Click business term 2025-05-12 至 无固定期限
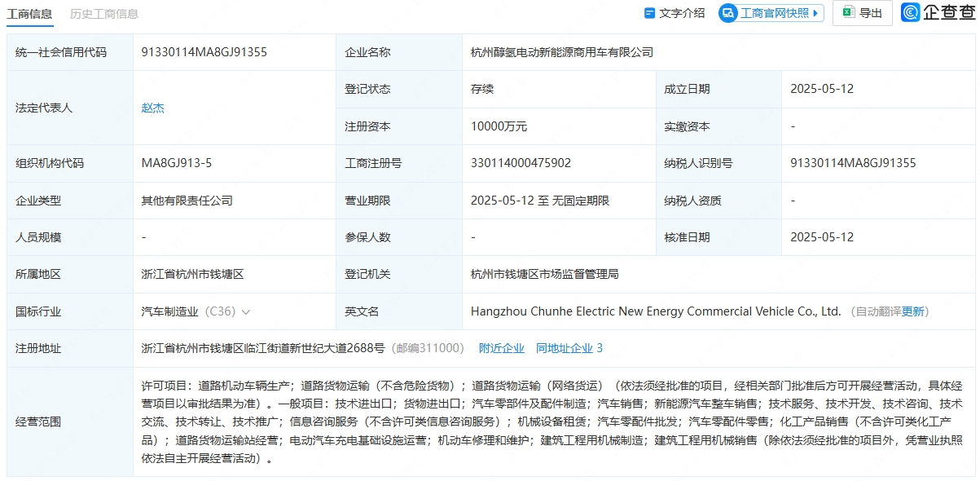This screenshot has height=481, width=980. pyautogui.click(x=540, y=201)
